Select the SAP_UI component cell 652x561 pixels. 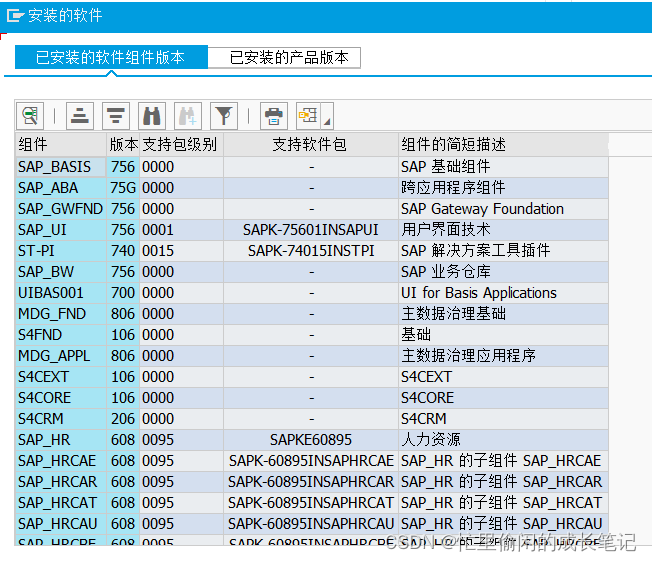[61, 230]
